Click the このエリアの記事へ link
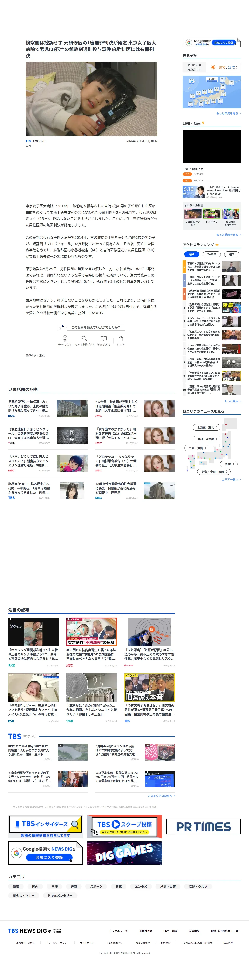This screenshot has height=980, width=249. pos(161,796)
